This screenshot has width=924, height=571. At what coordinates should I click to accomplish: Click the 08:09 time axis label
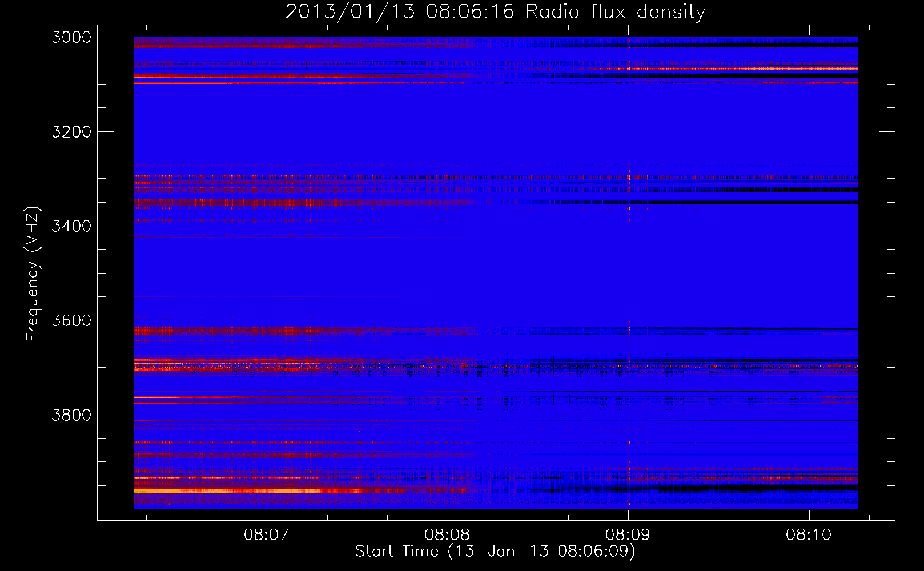pyautogui.click(x=628, y=535)
